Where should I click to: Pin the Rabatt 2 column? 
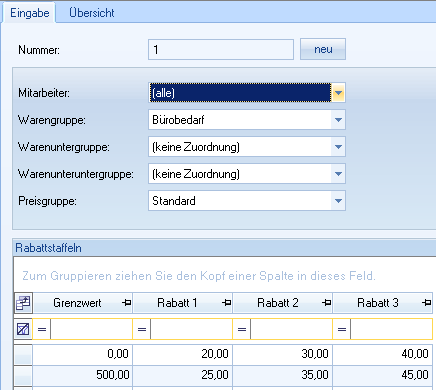pyautogui.click(x=326, y=303)
